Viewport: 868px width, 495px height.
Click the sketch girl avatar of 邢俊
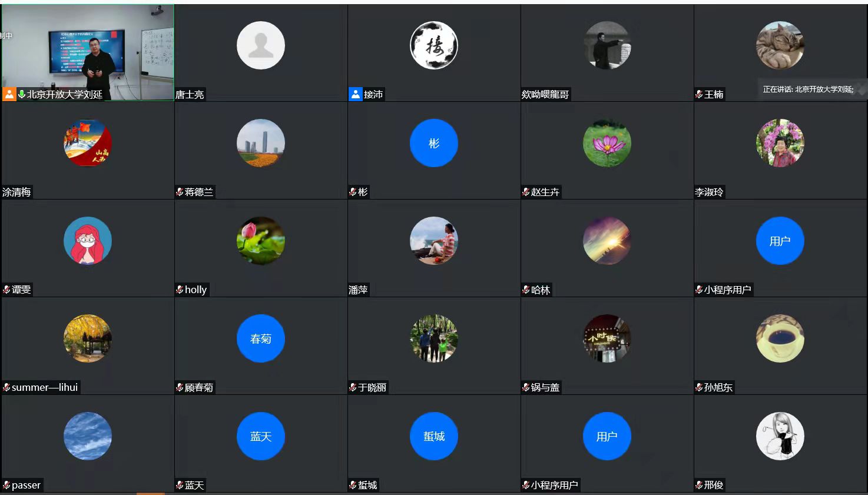click(x=780, y=436)
